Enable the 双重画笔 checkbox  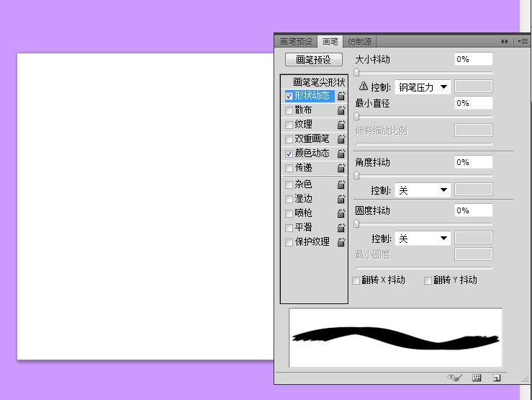click(x=289, y=139)
